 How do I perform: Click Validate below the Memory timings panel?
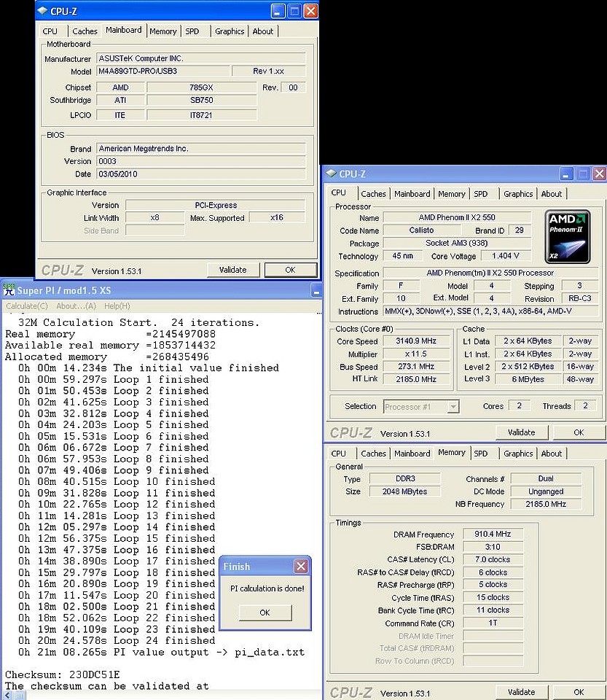(x=521, y=692)
